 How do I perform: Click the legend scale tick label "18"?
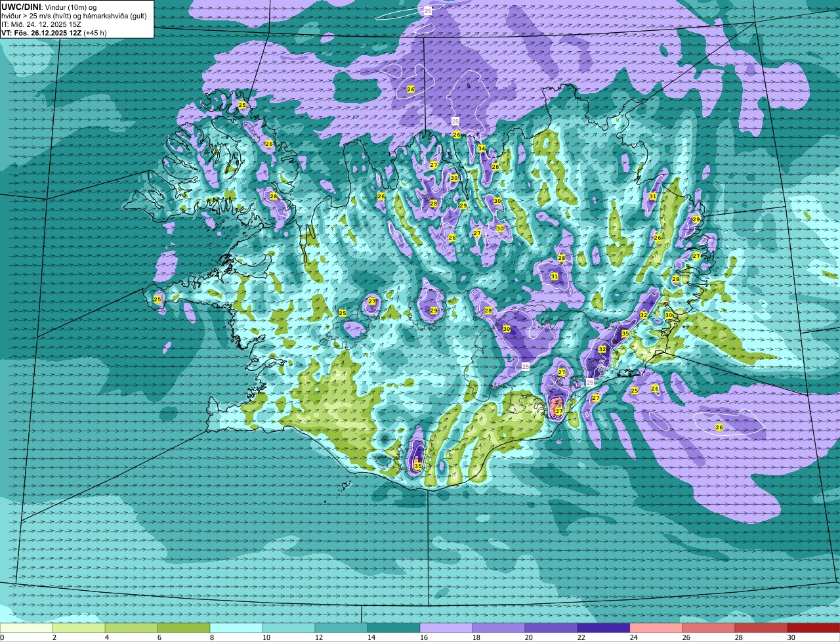pos(476,637)
